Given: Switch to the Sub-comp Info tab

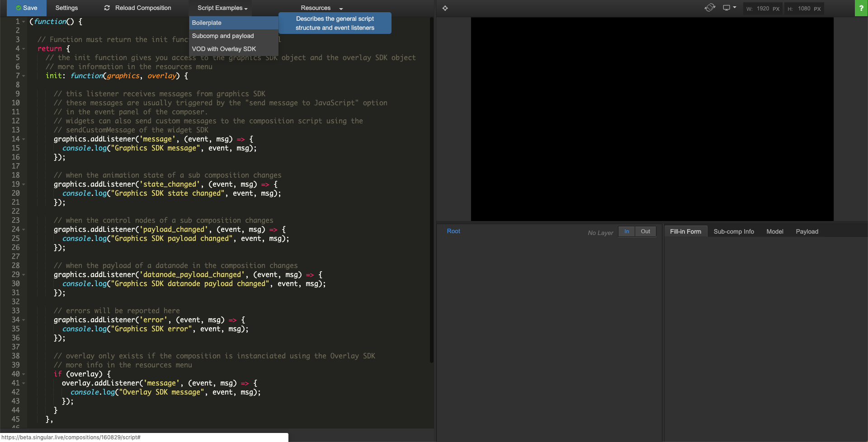Looking at the screenshot, I should (x=734, y=231).
